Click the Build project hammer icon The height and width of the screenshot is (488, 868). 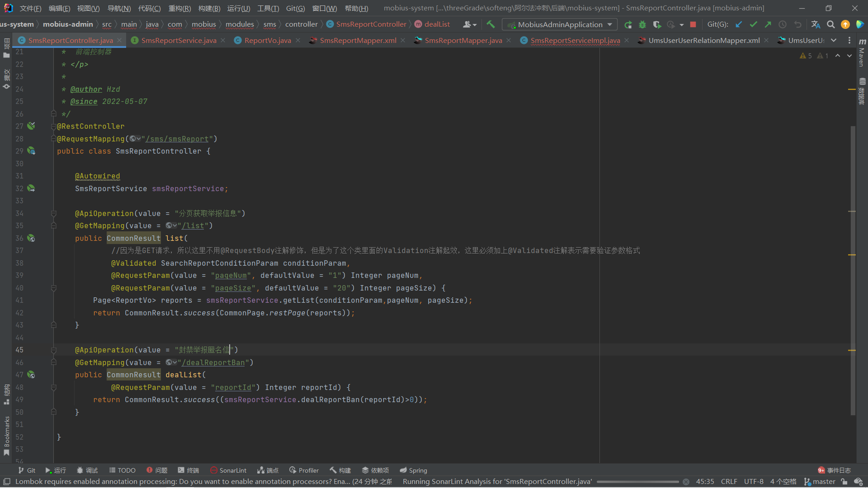point(491,24)
